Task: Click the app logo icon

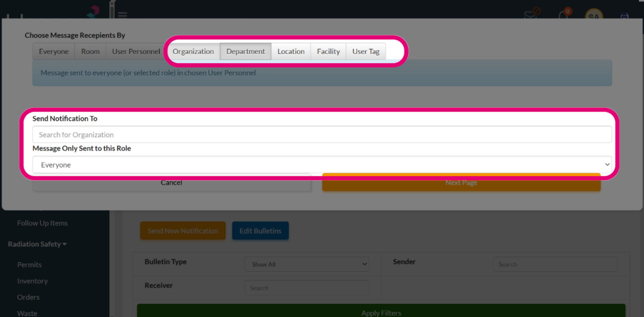Action: (93, 11)
